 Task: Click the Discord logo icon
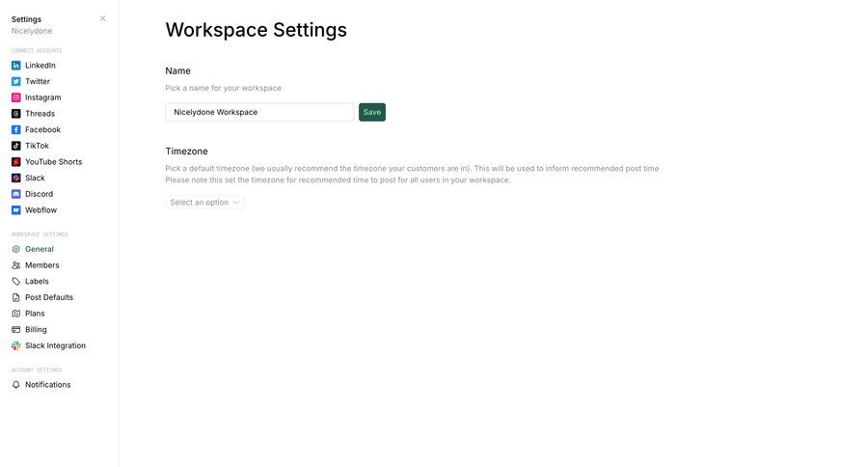click(x=16, y=194)
